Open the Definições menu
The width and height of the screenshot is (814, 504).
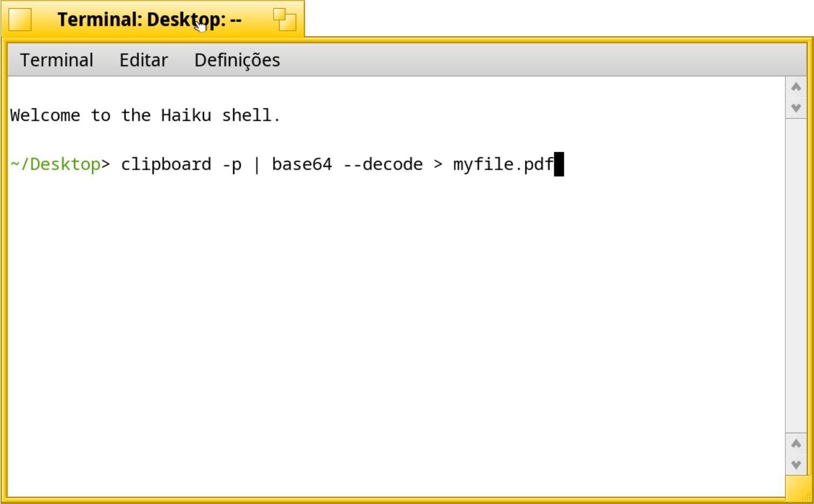(237, 60)
